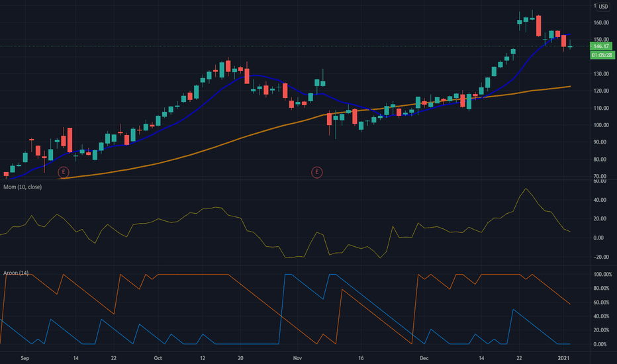Click the 12 date label after Oct
Image resolution: width=617 pixels, height=364 pixels.
(x=203, y=358)
